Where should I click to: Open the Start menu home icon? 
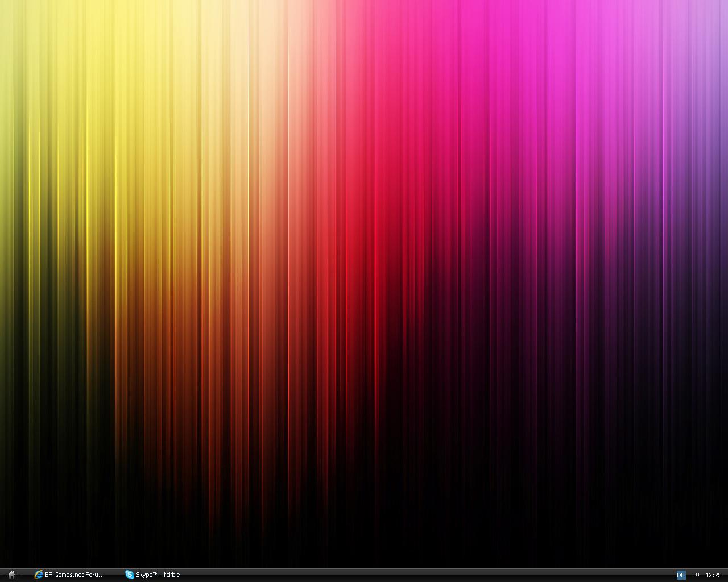[11, 575]
